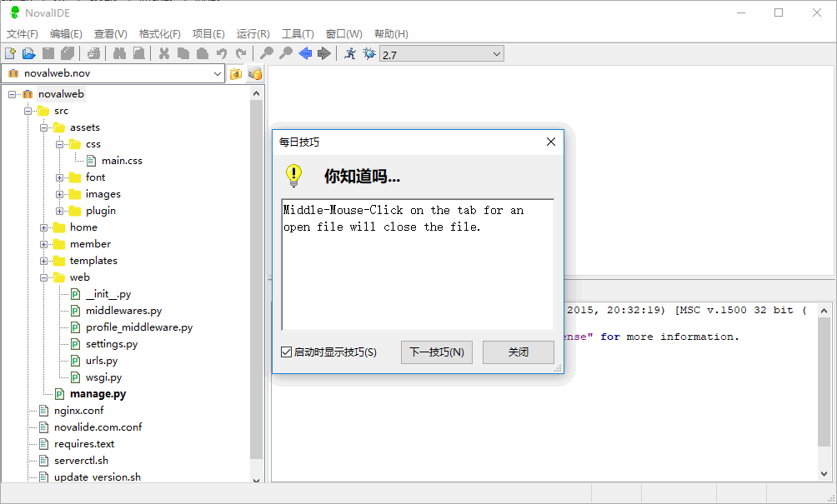The image size is (837, 504).
Task: Click the Cut toolbar icon
Action: [163, 52]
